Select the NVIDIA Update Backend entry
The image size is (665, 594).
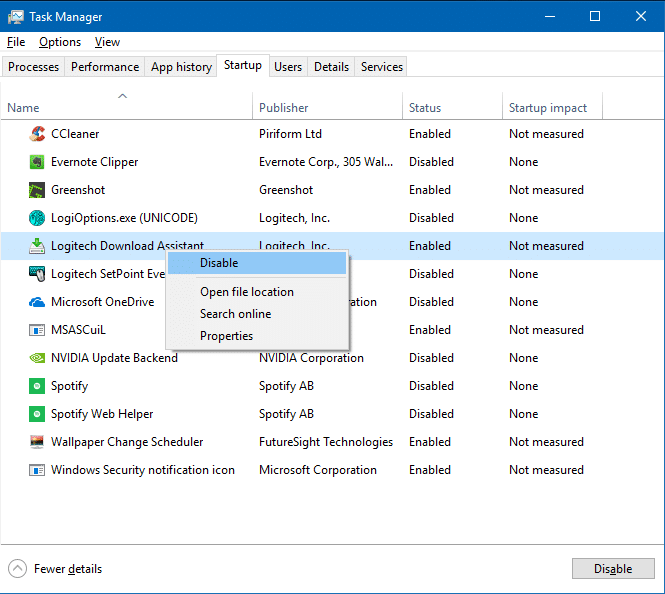tap(115, 358)
